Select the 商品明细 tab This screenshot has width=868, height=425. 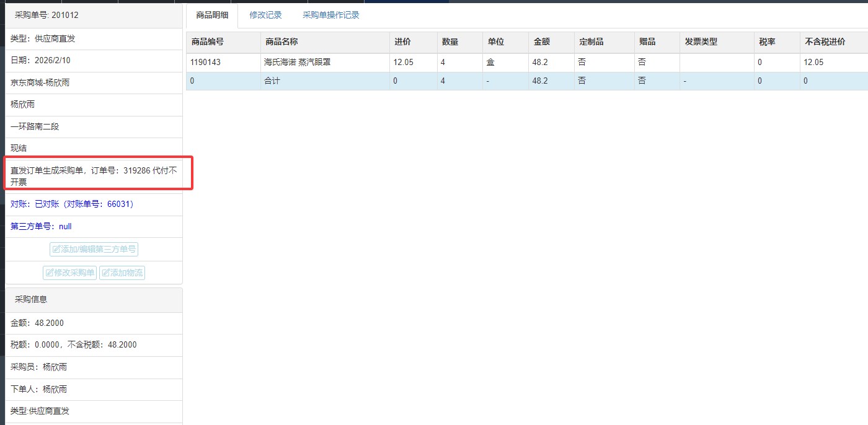tap(212, 15)
